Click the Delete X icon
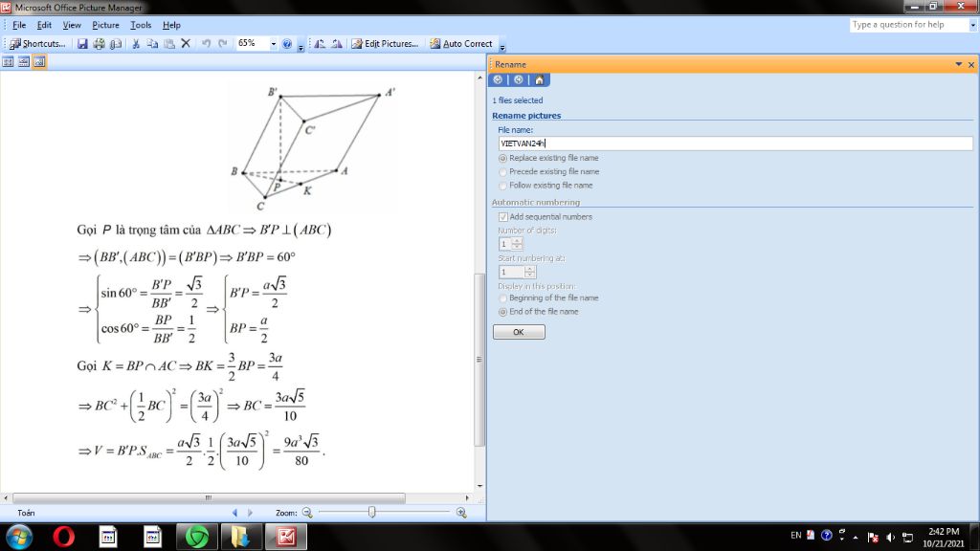The width and height of the screenshot is (980, 551). click(186, 44)
